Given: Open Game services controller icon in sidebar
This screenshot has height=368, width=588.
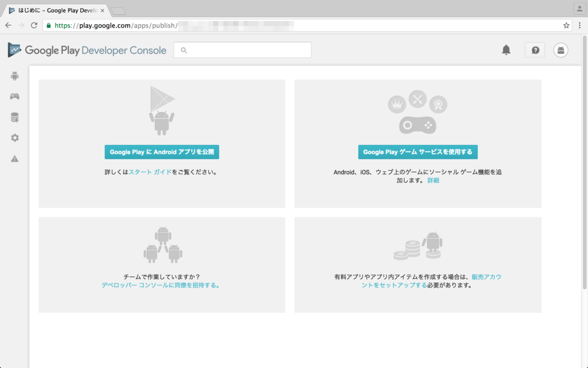Looking at the screenshot, I should click(15, 97).
